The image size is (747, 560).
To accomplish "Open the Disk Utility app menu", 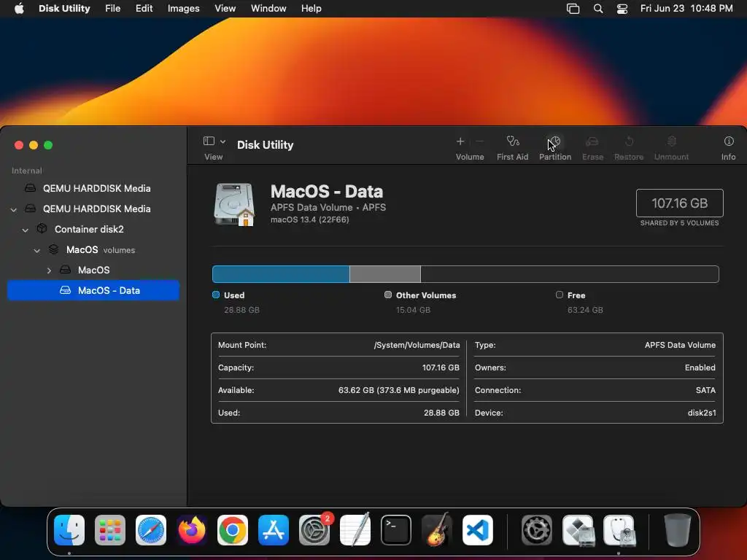I will (64, 9).
